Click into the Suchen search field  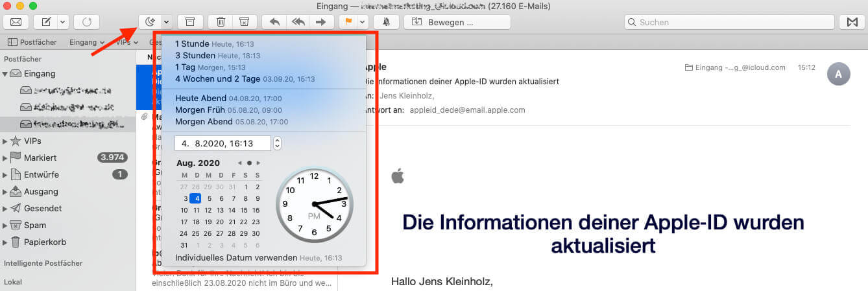729,22
